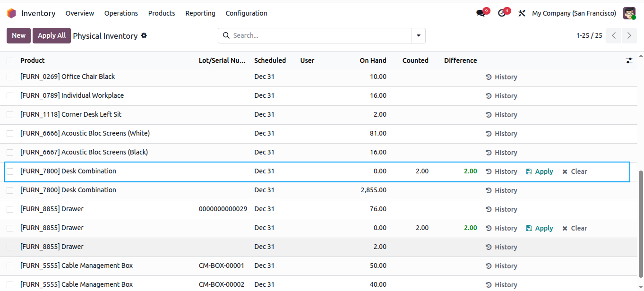The image size is (644, 291).
Task: Check the Office Chair Black row checkbox
Action: 10,77
